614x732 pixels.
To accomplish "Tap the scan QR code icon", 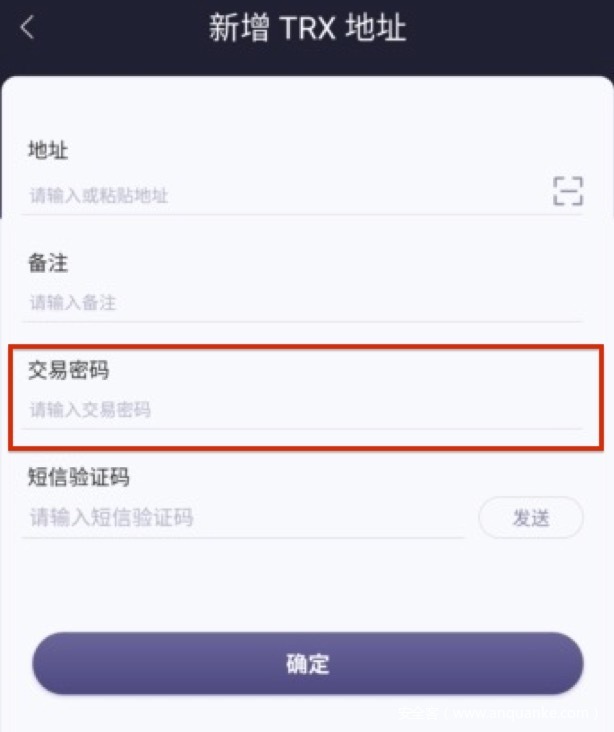I will (x=568, y=191).
